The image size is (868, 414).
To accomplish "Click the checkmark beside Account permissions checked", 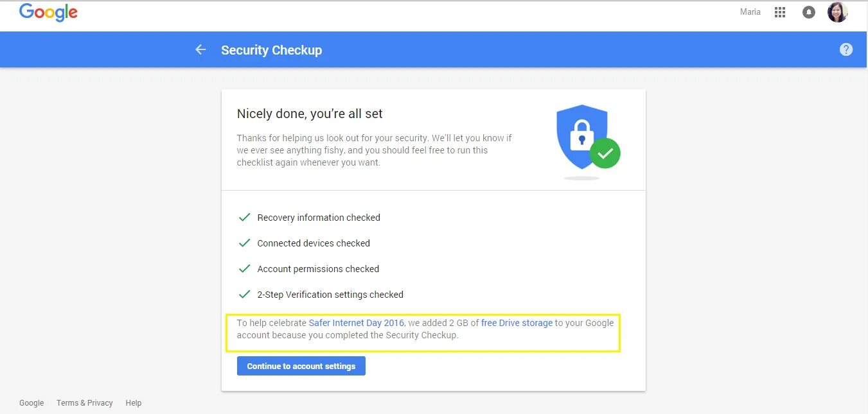I will tap(244, 269).
